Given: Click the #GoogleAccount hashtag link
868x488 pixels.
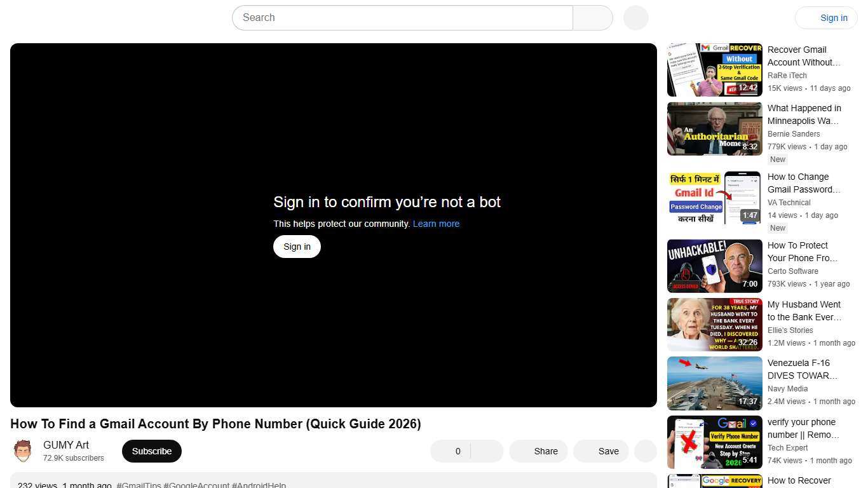Looking at the screenshot, I should [x=196, y=485].
